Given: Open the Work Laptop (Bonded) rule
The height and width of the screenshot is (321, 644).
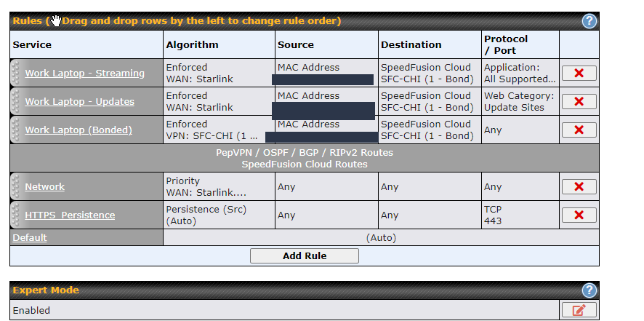Looking at the screenshot, I should [x=79, y=130].
